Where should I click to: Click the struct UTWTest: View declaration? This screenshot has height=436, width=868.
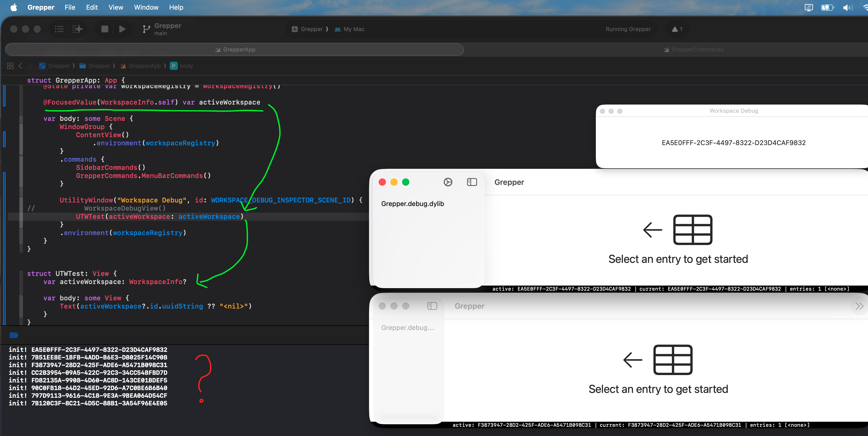coord(72,274)
